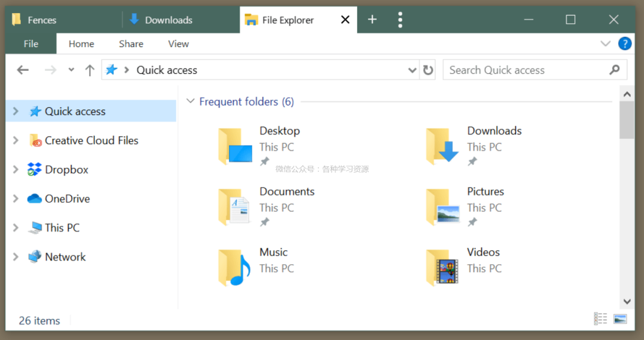644x340 pixels.
Task: Switch to Large icons view in status bar
Action: coord(620,319)
